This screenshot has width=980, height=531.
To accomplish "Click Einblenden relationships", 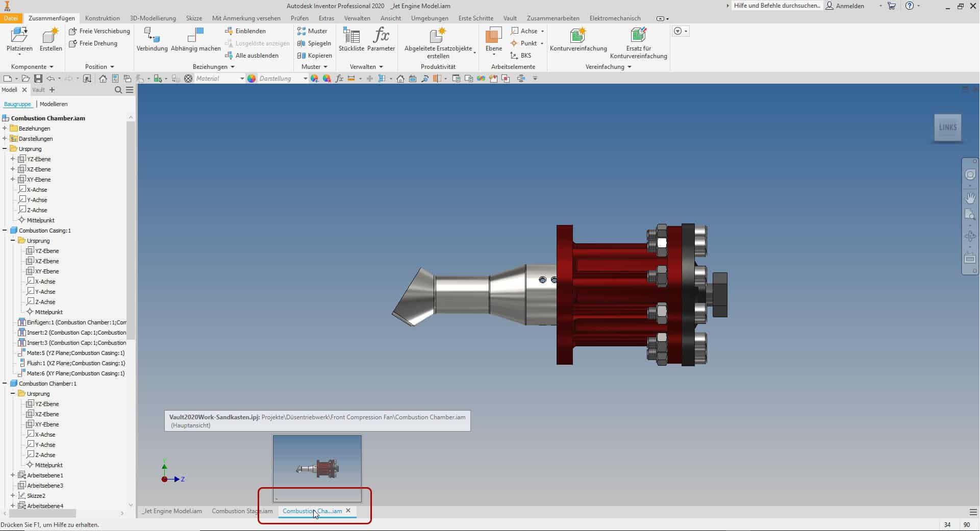I will coord(245,31).
